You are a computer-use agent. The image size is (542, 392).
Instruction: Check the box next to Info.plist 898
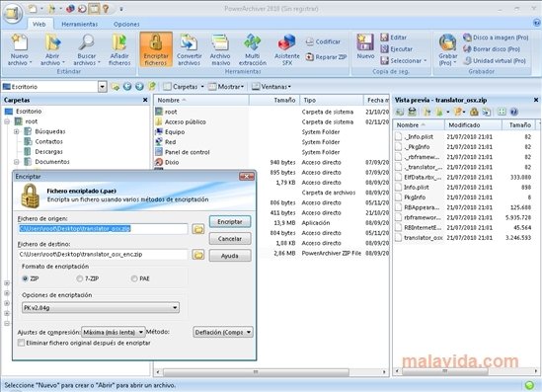tap(398, 187)
